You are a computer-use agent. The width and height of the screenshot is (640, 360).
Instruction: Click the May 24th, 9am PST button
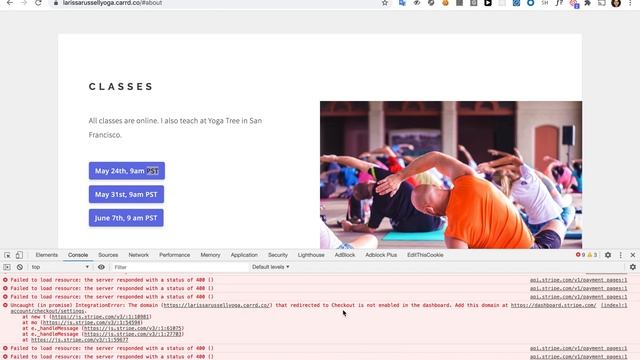(127, 171)
